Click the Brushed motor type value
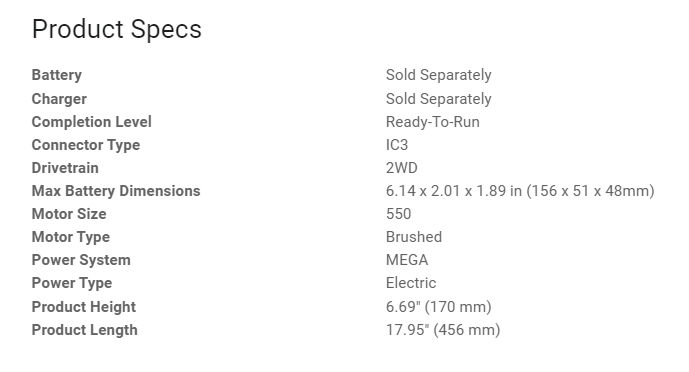The height and width of the screenshot is (372, 689). coord(414,237)
